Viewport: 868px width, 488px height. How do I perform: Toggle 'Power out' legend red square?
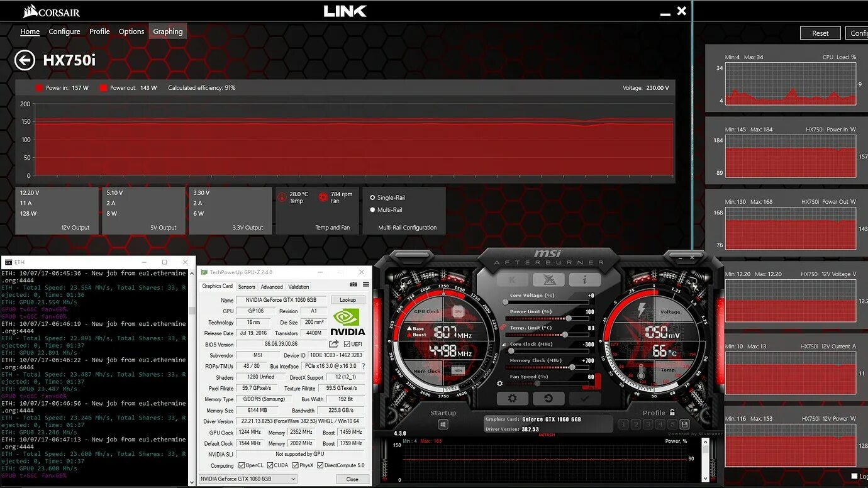pos(103,88)
